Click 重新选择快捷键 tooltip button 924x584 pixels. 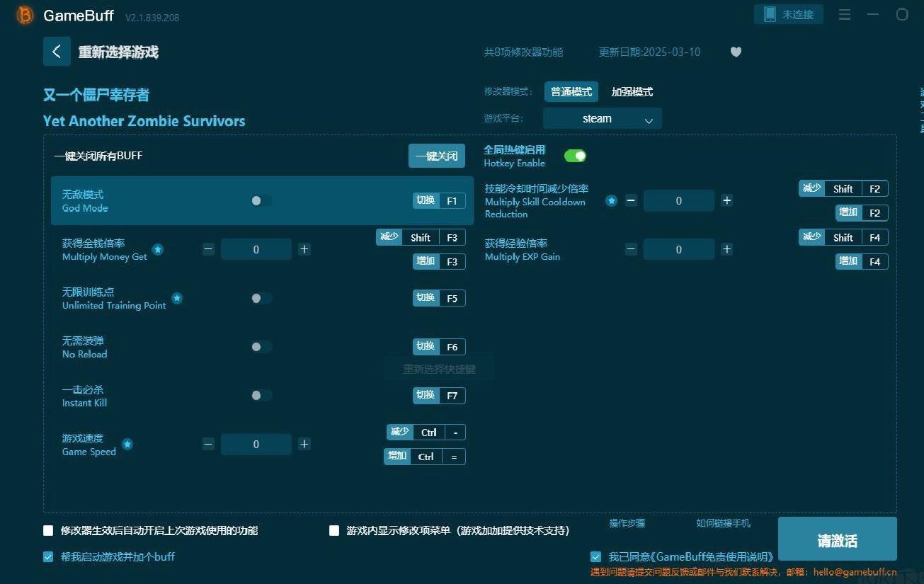point(439,369)
